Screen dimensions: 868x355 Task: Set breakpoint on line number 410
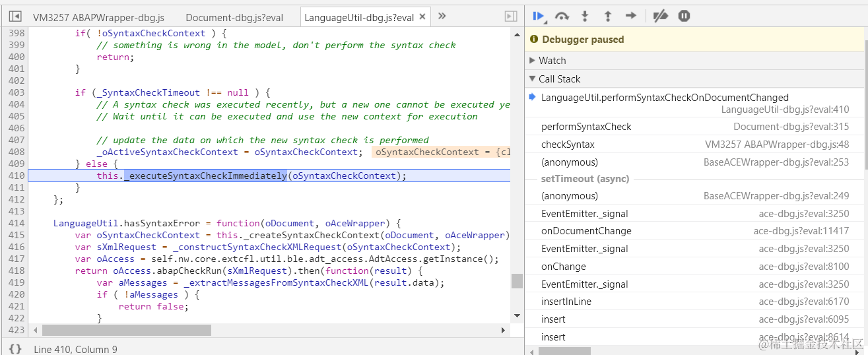click(x=17, y=176)
